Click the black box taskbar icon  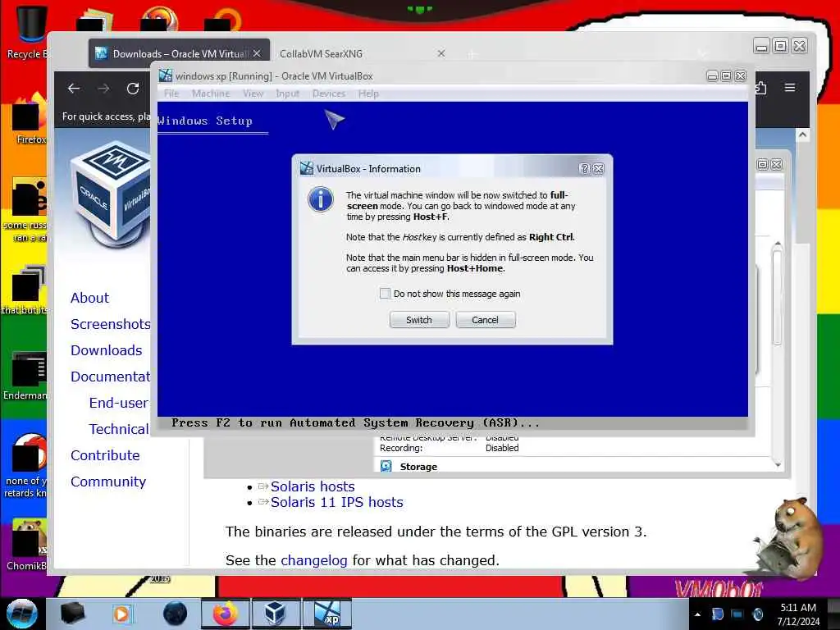point(72,614)
